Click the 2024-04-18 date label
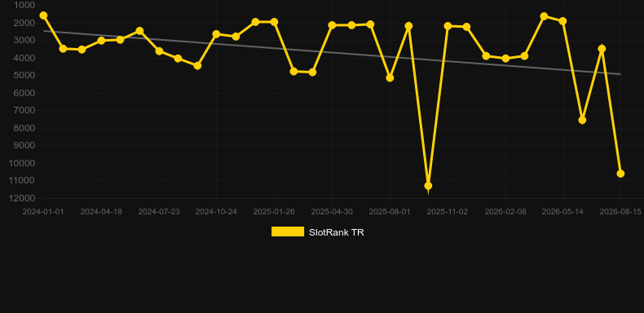 pyautogui.click(x=101, y=212)
